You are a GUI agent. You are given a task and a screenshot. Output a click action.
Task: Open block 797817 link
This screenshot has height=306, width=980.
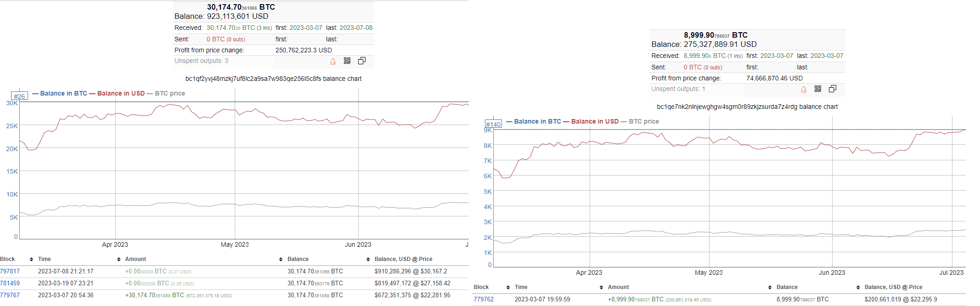click(10, 272)
